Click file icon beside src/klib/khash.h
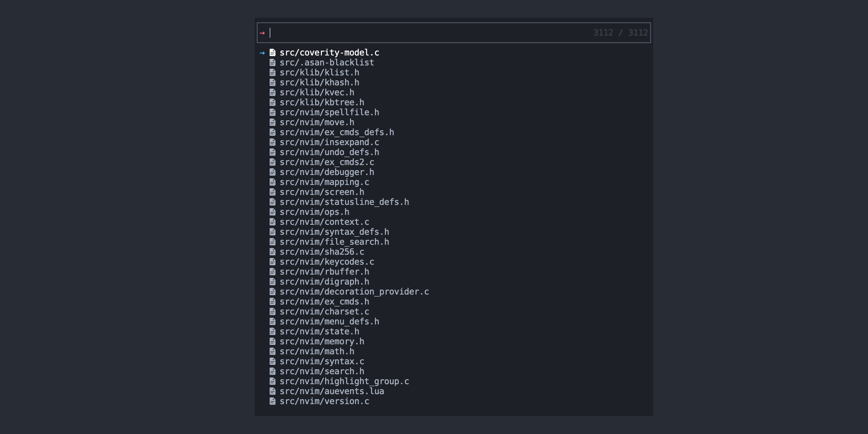868x434 pixels. (x=272, y=83)
